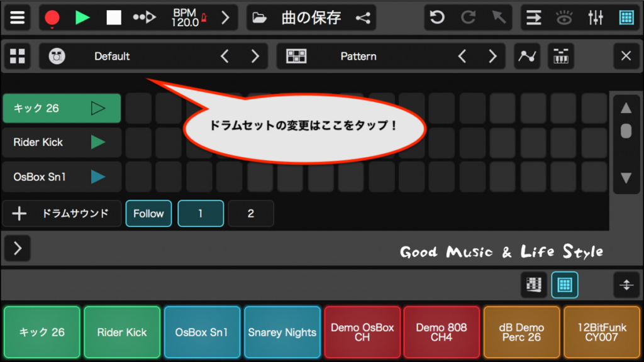Share the song via share icon
This screenshot has width=644, height=362.
(x=363, y=18)
